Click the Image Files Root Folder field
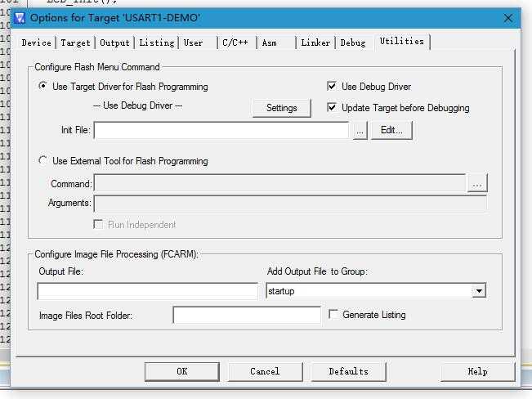 tap(247, 315)
